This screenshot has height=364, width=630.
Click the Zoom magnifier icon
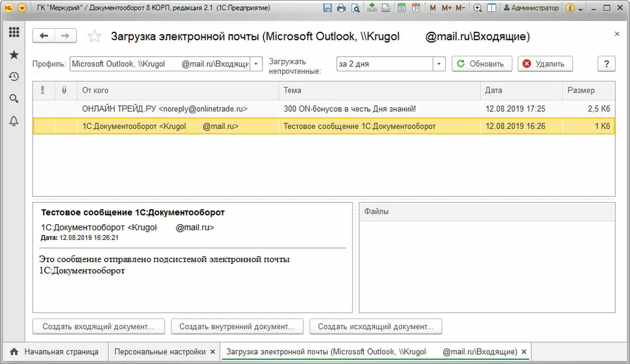pos(477,8)
